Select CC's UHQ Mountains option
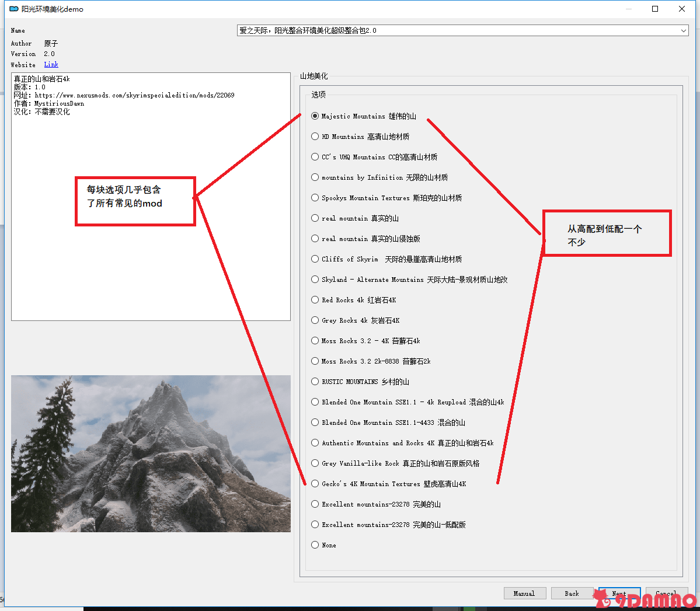700x611 pixels. (315, 157)
